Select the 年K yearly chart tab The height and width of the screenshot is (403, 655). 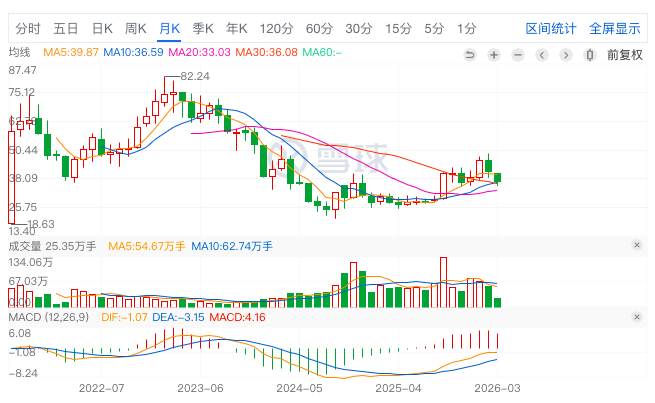tap(237, 28)
